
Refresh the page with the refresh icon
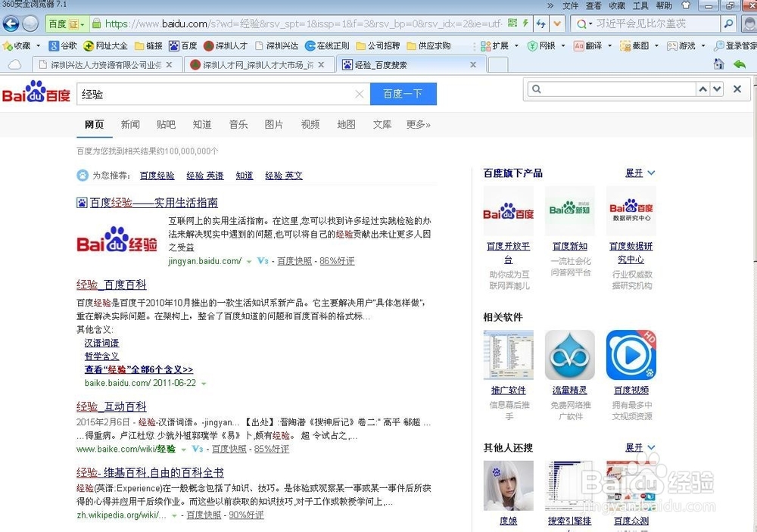540,22
